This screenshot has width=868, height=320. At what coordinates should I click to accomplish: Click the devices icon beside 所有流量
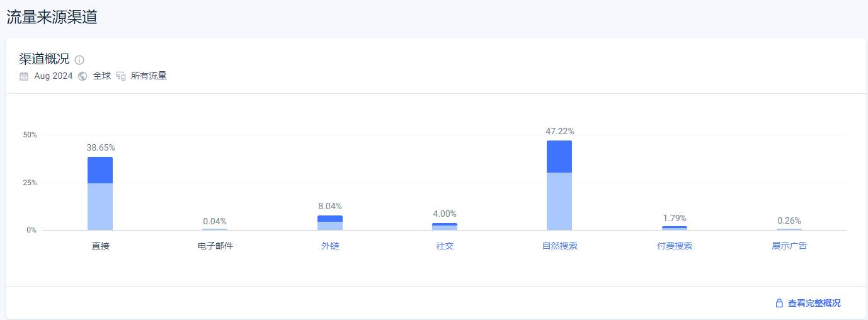coord(121,76)
